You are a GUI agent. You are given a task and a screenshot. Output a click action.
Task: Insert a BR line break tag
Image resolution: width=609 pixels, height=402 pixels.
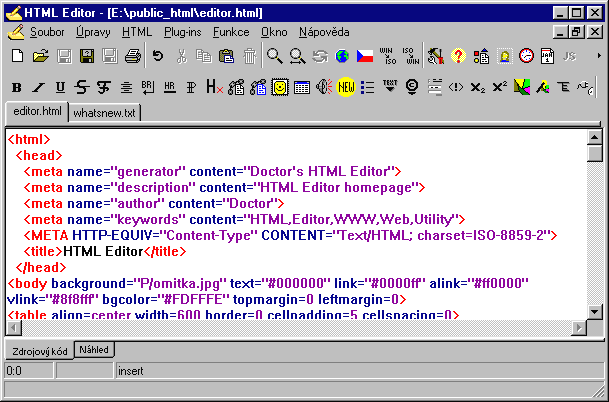point(148,87)
